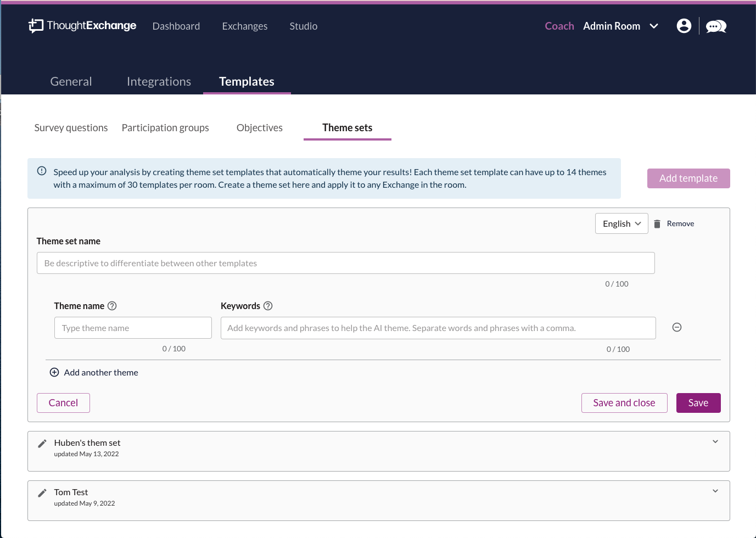756x538 pixels.
Task: Open the Survey questions sub-tab
Action: 71,127
